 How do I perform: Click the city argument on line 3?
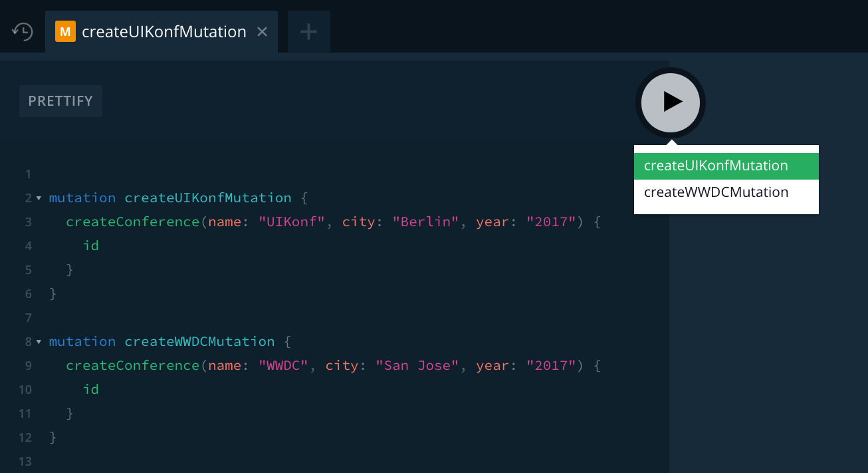coord(359,222)
